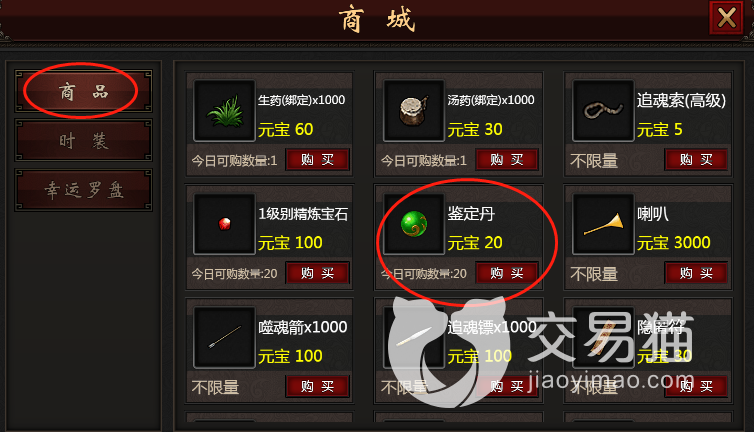Buy 汤药(绑定)x1000 with 购买 button
The image size is (754, 432).
click(507, 159)
